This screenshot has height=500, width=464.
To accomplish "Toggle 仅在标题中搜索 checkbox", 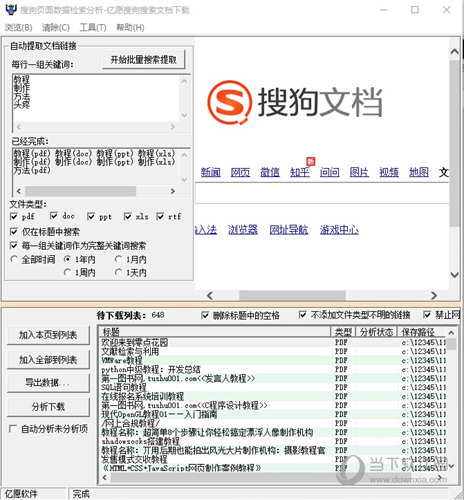I will 14,232.
